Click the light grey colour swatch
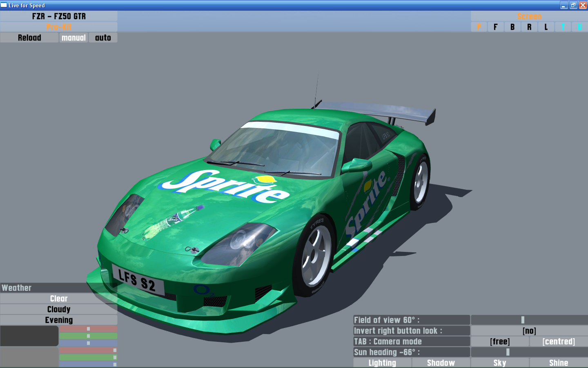 29,357
